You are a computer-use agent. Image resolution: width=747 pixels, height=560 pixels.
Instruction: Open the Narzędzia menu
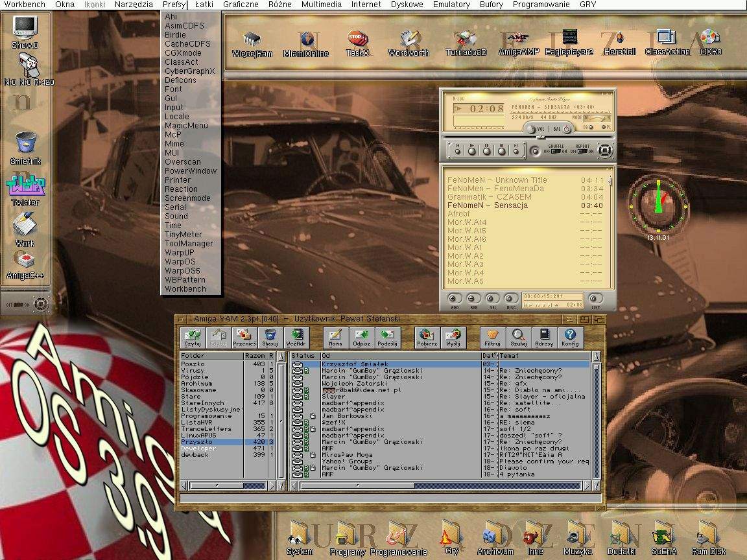coord(134,5)
